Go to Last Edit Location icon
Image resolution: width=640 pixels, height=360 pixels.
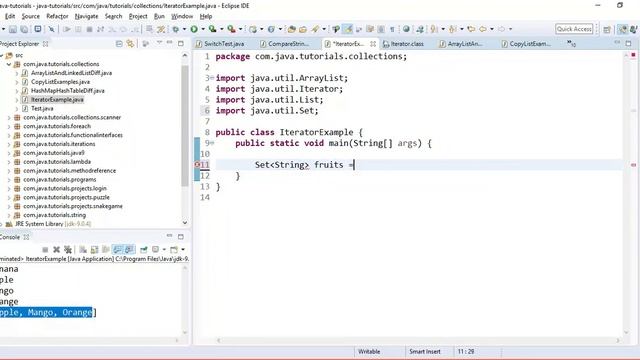tap(471, 29)
